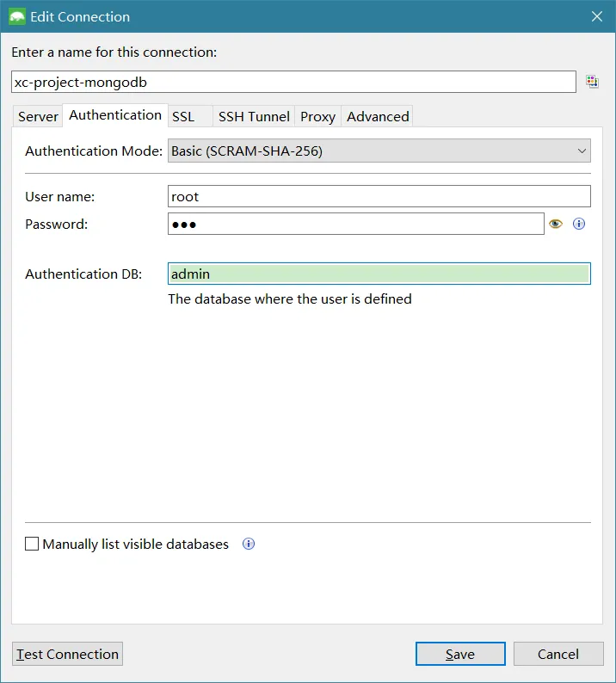Click info icon next to Manually list databases

249,544
